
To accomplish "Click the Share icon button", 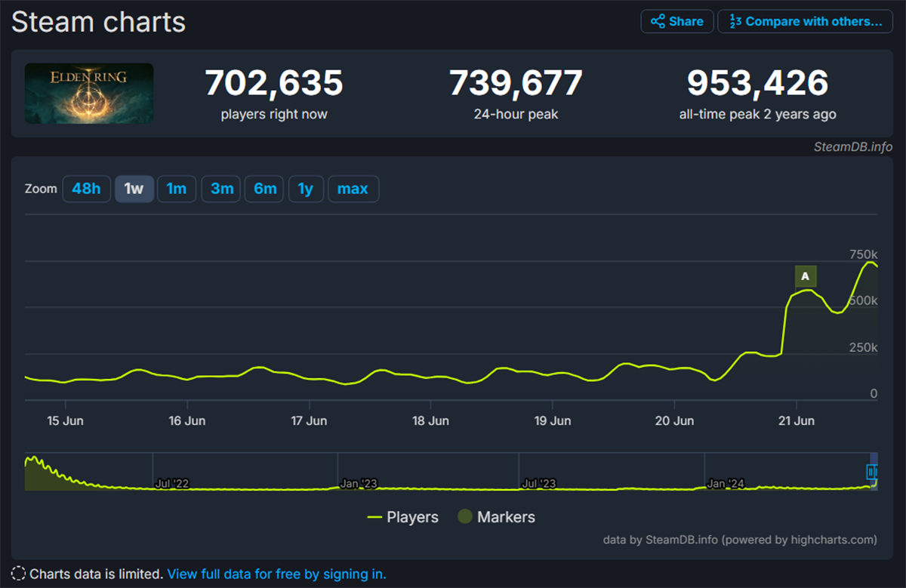I will click(676, 21).
